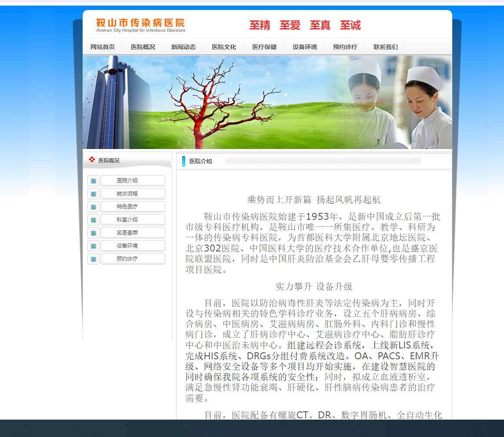
Task: Click the arrow icon beside 特色医疗
Action: click(x=93, y=207)
